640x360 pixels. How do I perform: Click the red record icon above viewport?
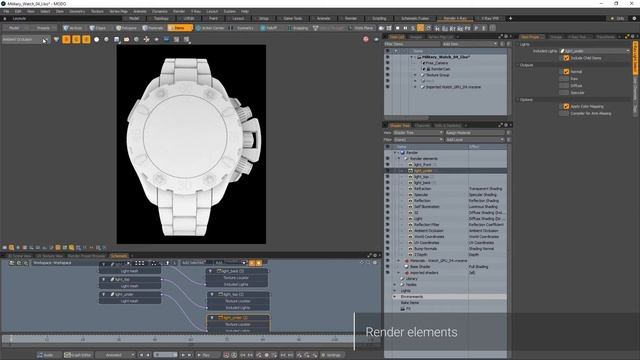tap(366, 39)
